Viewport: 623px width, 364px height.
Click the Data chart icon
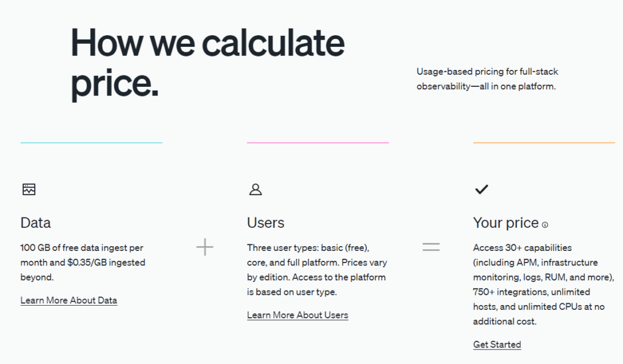29,190
